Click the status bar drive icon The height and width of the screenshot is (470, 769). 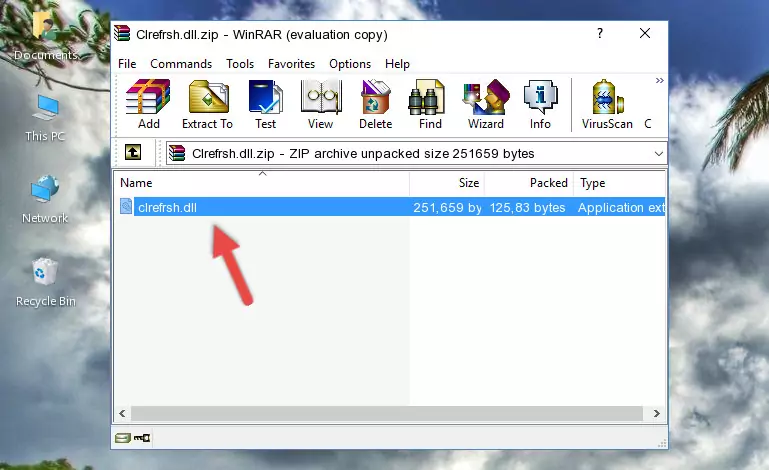click(x=123, y=438)
